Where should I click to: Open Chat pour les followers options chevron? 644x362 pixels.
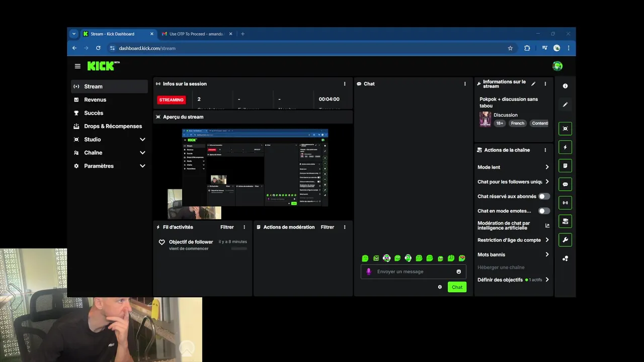click(547, 182)
